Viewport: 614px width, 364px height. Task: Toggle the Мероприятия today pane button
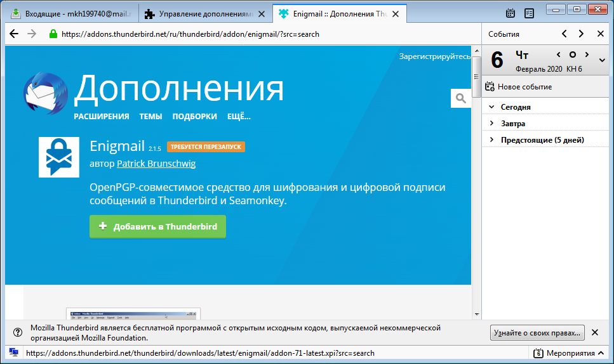click(x=568, y=353)
